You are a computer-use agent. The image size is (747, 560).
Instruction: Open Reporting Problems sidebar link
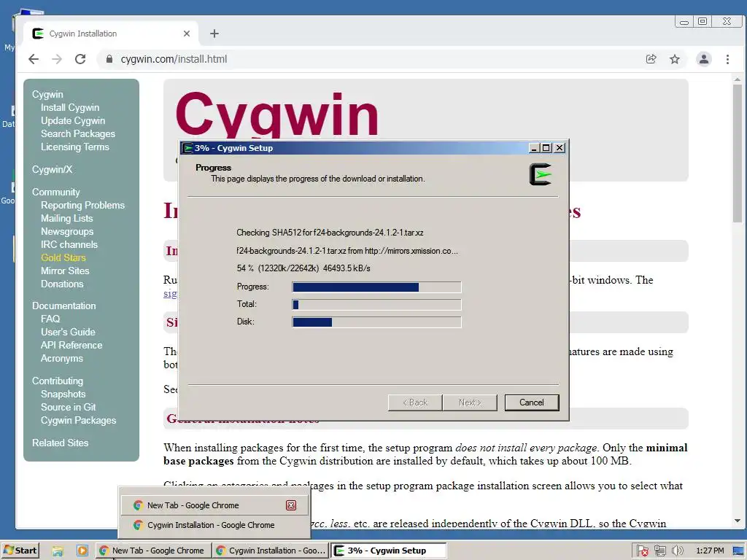click(82, 205)
